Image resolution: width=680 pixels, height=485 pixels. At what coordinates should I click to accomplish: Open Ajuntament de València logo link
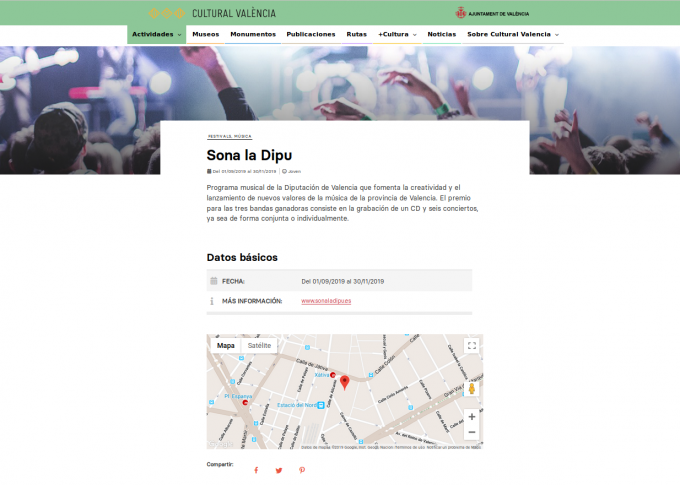point(492,14)
